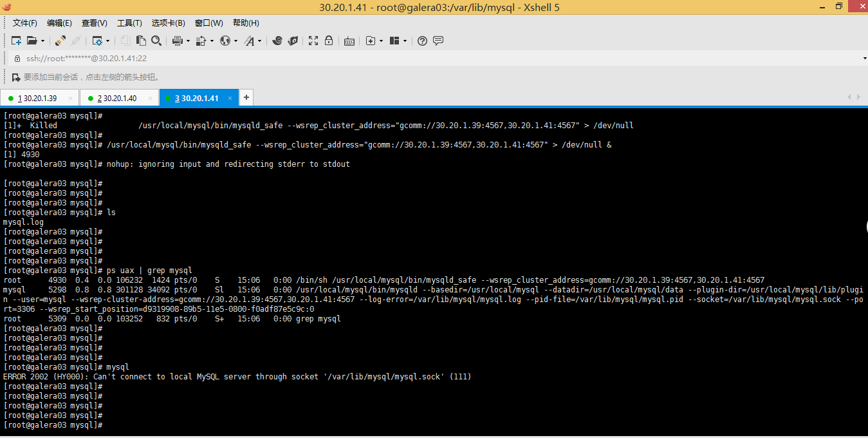Click the globe encoding icon
The width and height of the screenshot is (868, 438).
[x=225, y=41]
